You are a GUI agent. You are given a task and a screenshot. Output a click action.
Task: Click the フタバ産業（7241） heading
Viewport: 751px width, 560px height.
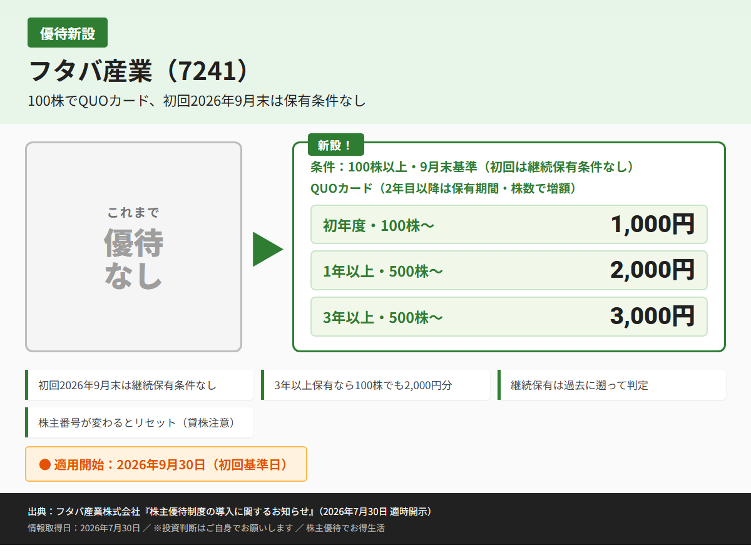140,72
